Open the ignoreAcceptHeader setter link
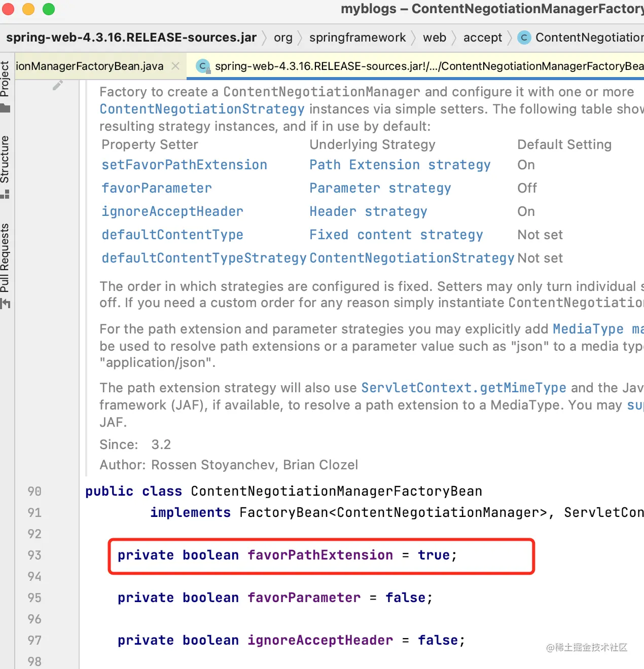 (172, 211)
